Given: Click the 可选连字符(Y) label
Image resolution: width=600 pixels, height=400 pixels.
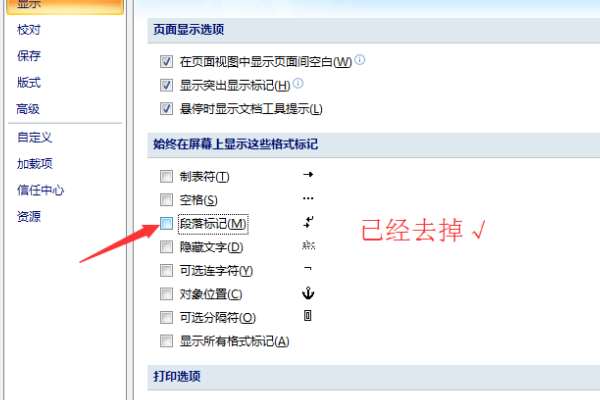Looking at the screenshot, I should pos(216,271).
